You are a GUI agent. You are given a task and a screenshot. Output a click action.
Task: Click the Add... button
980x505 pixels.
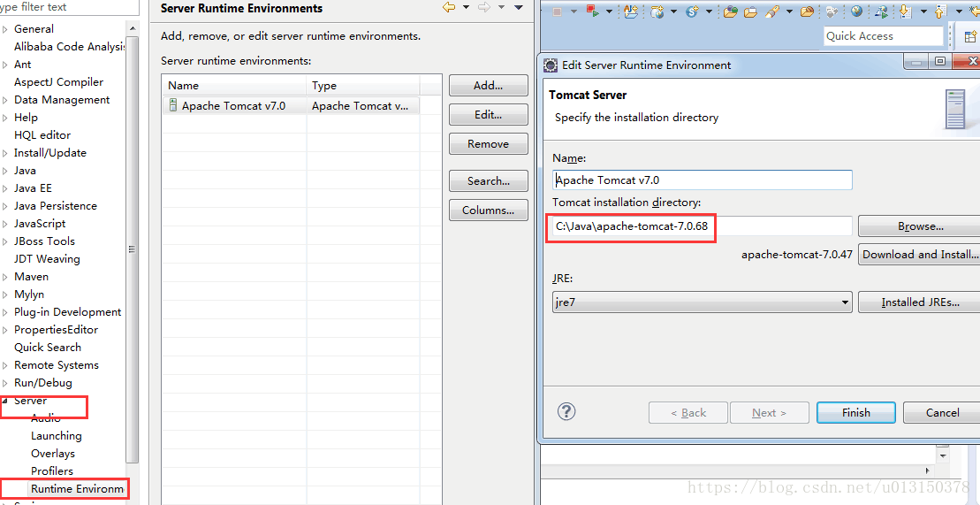(488, 86)
